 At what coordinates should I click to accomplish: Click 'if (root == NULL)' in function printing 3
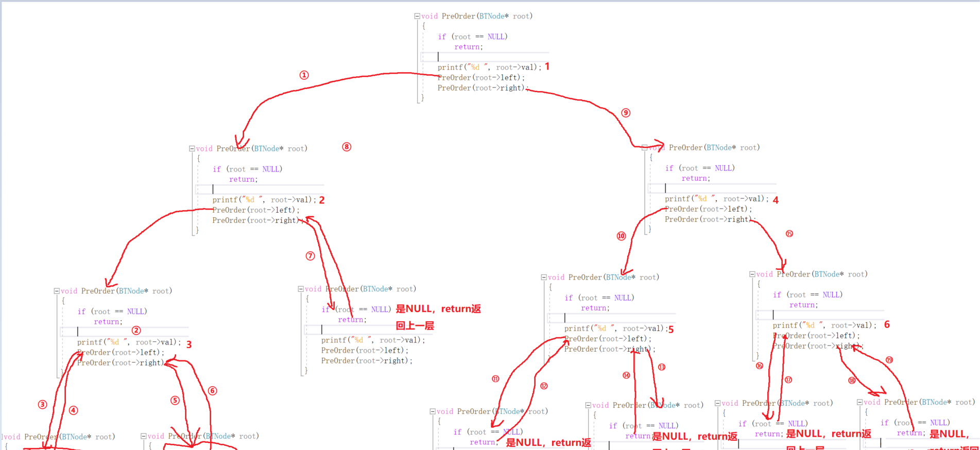(x=112, y=311)
